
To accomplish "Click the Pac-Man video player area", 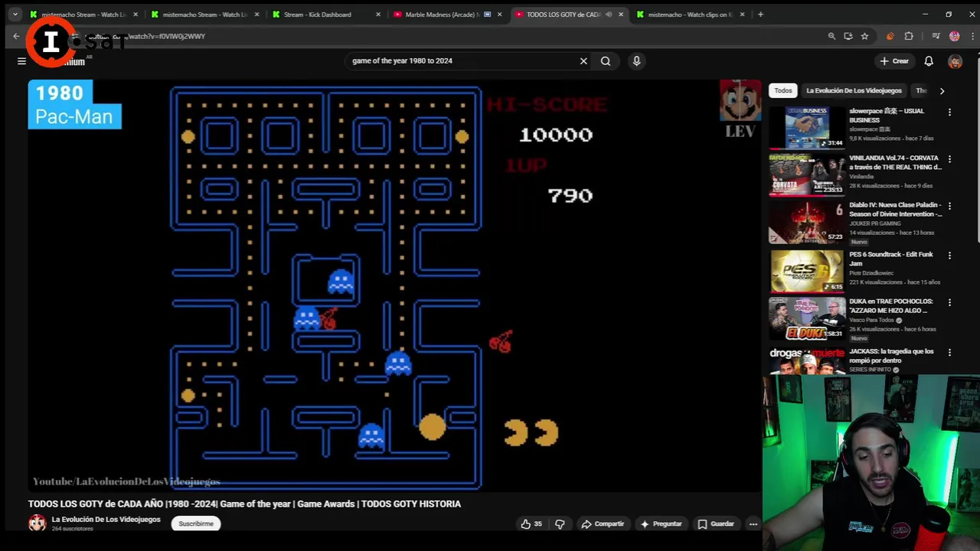I will pos(395,285).
